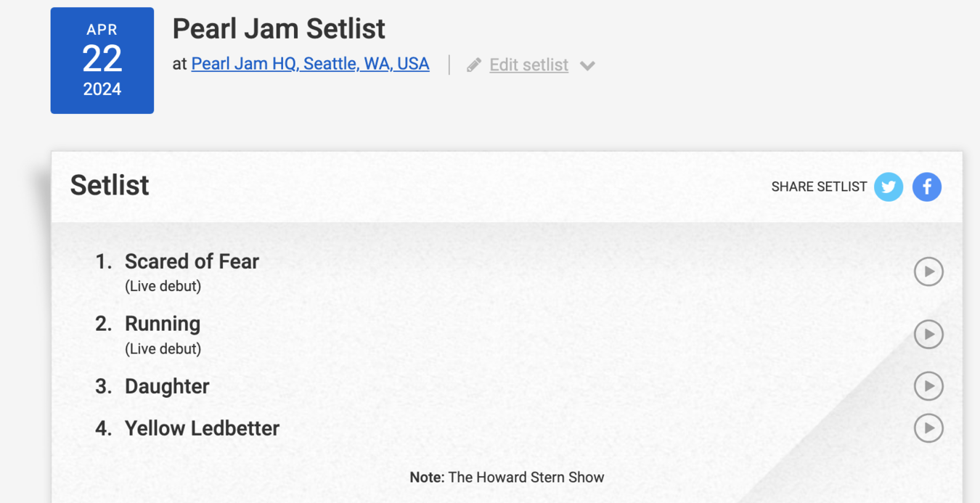980x503 pixels.
Task: Open the Yellow Ledbetter song title
Action: (202, 428)
